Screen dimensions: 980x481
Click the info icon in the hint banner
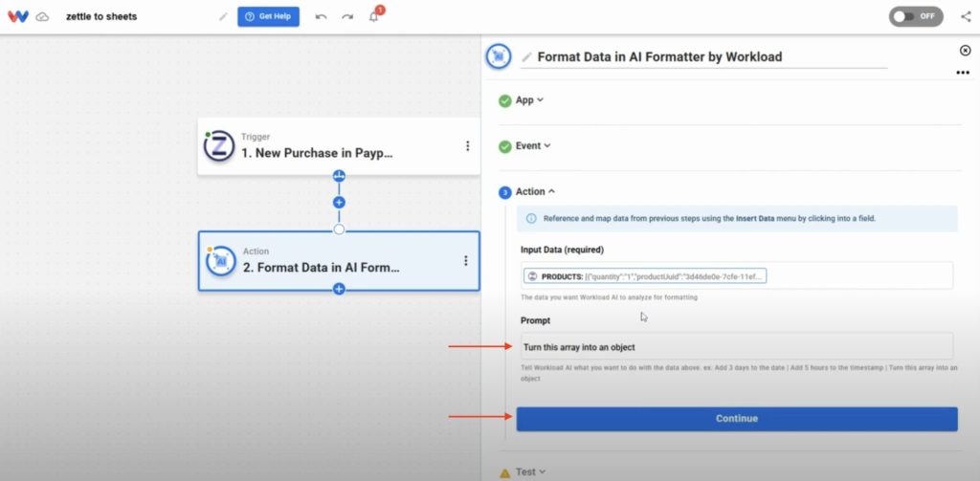tap(531, 219)
